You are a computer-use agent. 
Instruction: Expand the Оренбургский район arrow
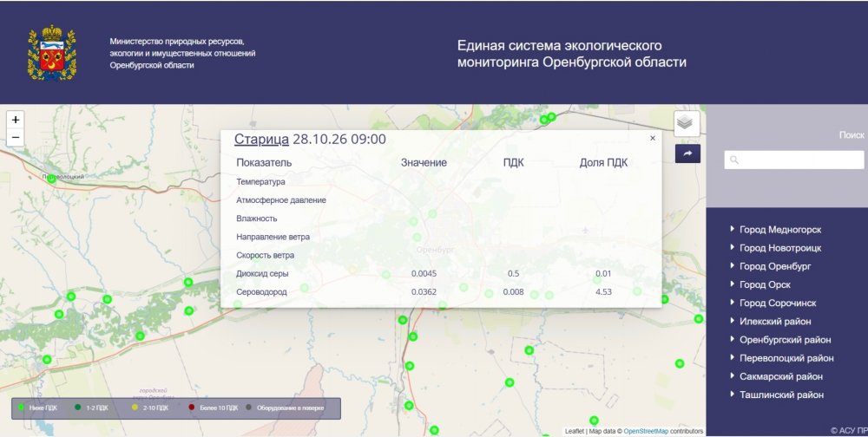pos(733,338)
